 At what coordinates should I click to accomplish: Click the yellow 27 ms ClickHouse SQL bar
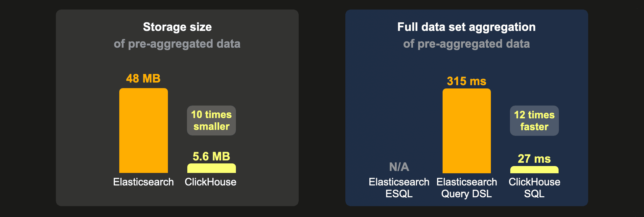point(534,170)
